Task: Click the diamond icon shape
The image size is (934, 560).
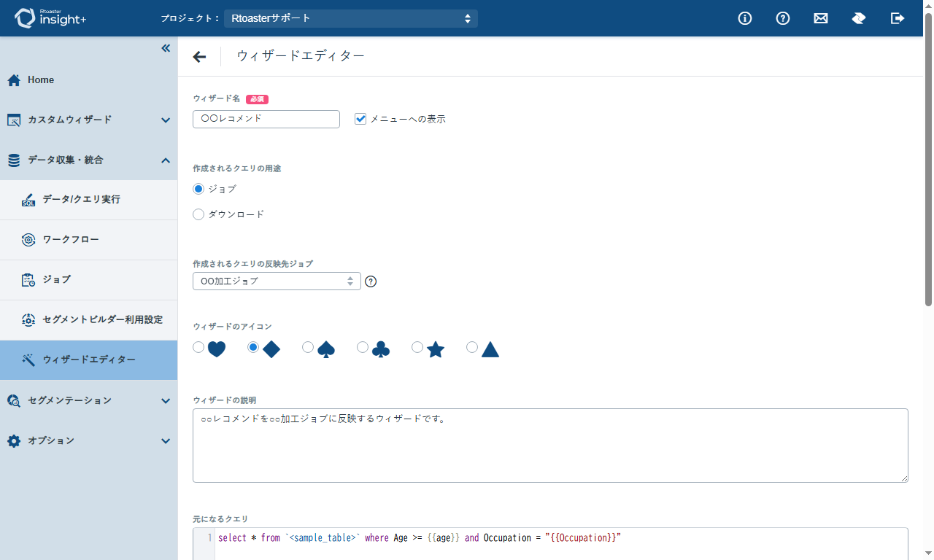Action: coord(271,350)
